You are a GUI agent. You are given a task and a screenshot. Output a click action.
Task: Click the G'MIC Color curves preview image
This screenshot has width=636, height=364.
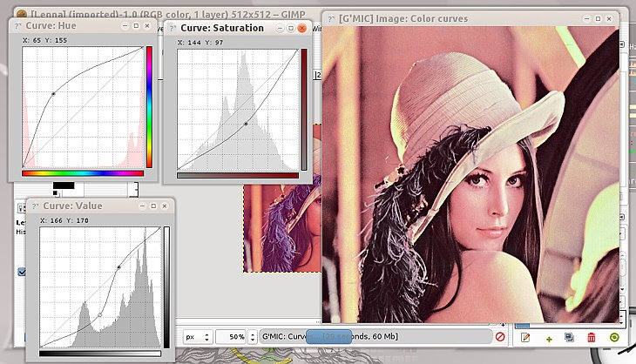pyautogui.click(x=470, y=175)
